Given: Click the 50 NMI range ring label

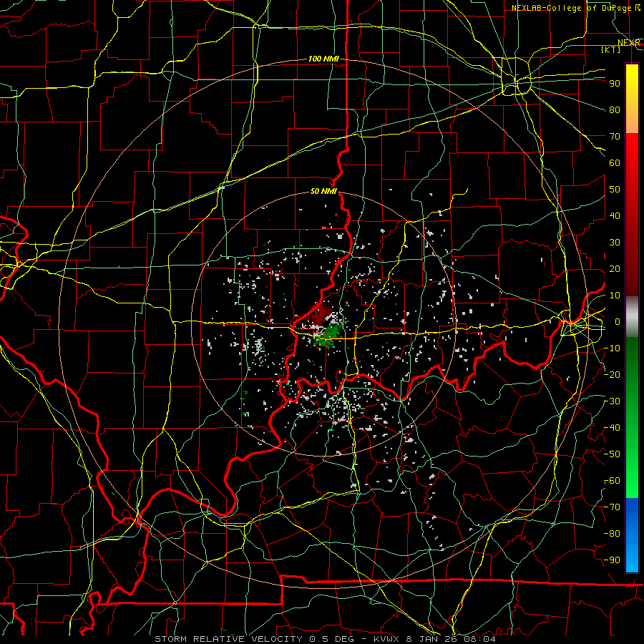Looking at the screenshot, I should click(x=323, y=191).
